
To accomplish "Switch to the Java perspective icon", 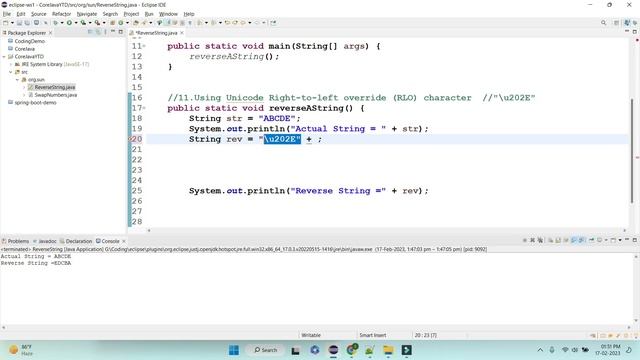I will (627, 23).
